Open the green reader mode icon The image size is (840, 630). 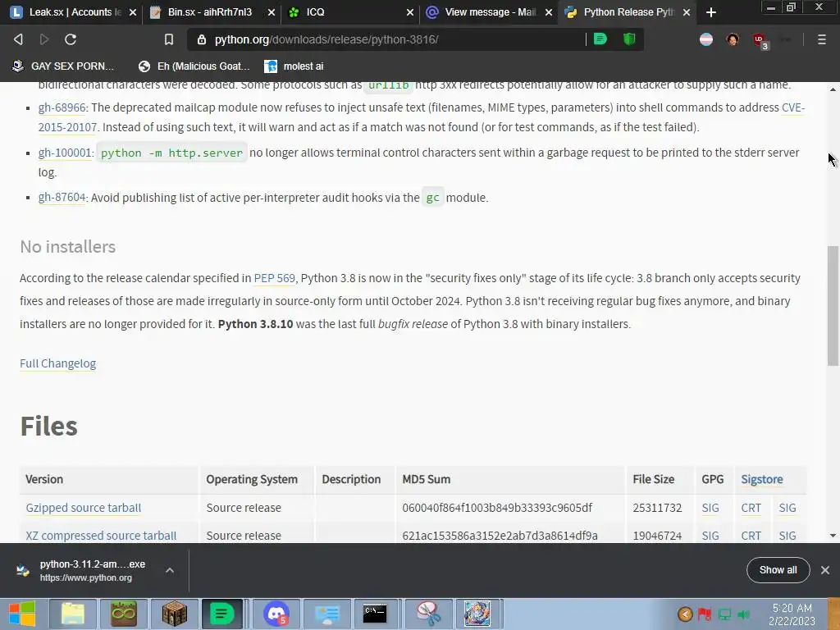pyautogui.click(x=600, y=39)
